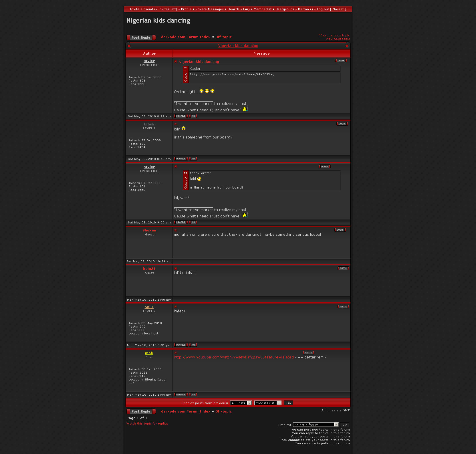Click the post marker icon beside Nigerian kids dancing subject

click(x=176, y=62)
